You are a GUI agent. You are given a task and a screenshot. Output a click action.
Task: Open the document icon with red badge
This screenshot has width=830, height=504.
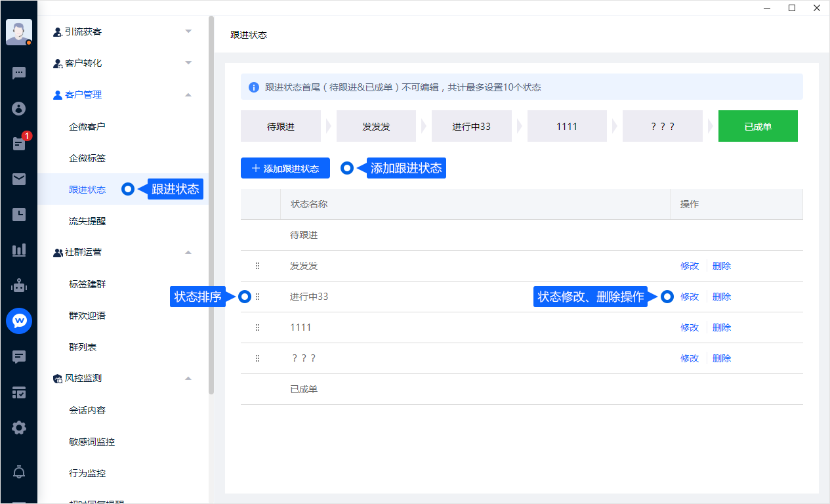(19, 144)
